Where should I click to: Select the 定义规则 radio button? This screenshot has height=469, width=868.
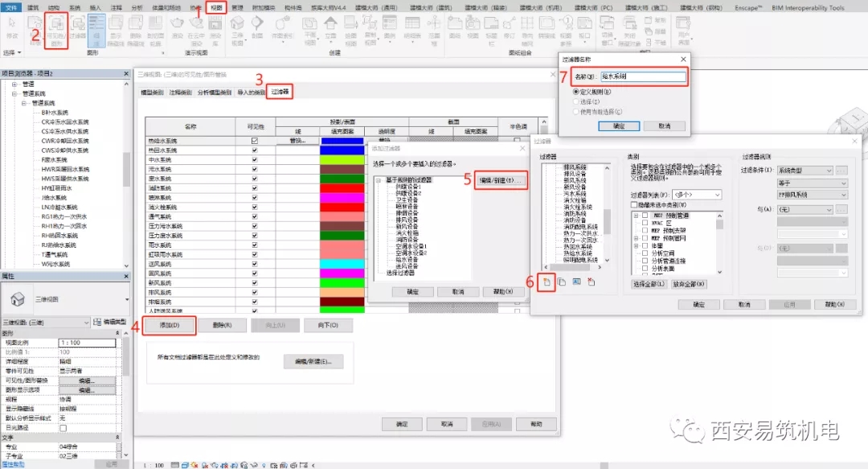pos(576,92)
